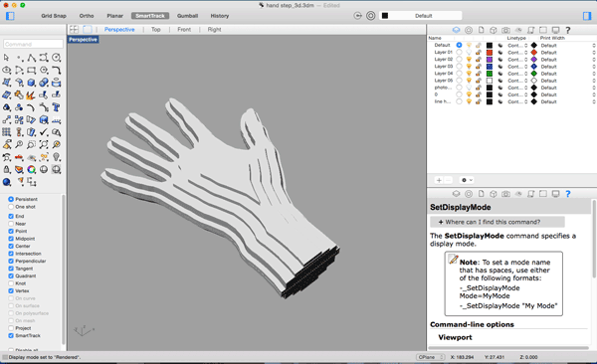
Task: Click the checkmark Check objects tool
Action: click(44, 132)
